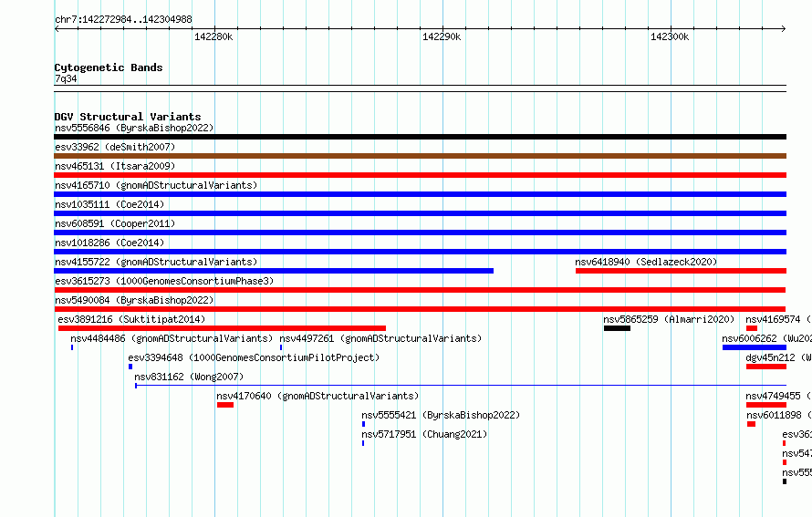Image resolution: width=812 pixels, height=517 pixels.
Task: Click the nsv5556846 (ByrskaBishop2022) label
Action: 134,128
